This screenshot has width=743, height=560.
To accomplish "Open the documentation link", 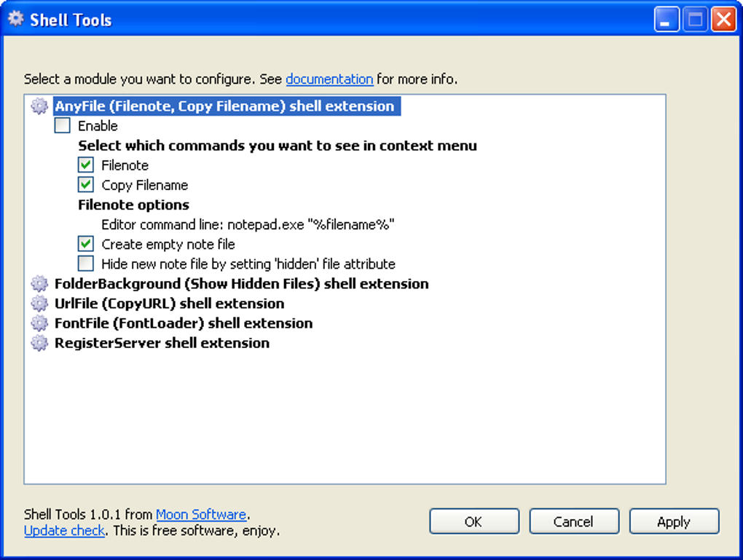I will 329,79.
